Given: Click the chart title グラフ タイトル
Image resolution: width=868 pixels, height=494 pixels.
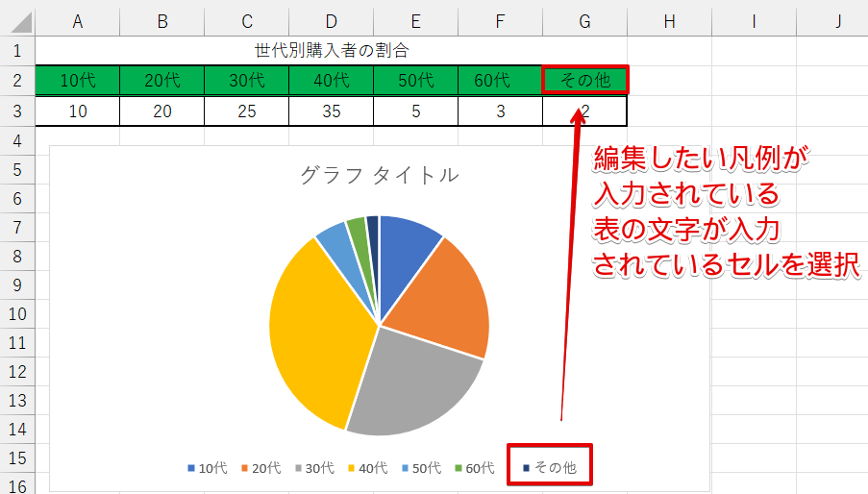Looking at the screenshot, I should [379, 175].
